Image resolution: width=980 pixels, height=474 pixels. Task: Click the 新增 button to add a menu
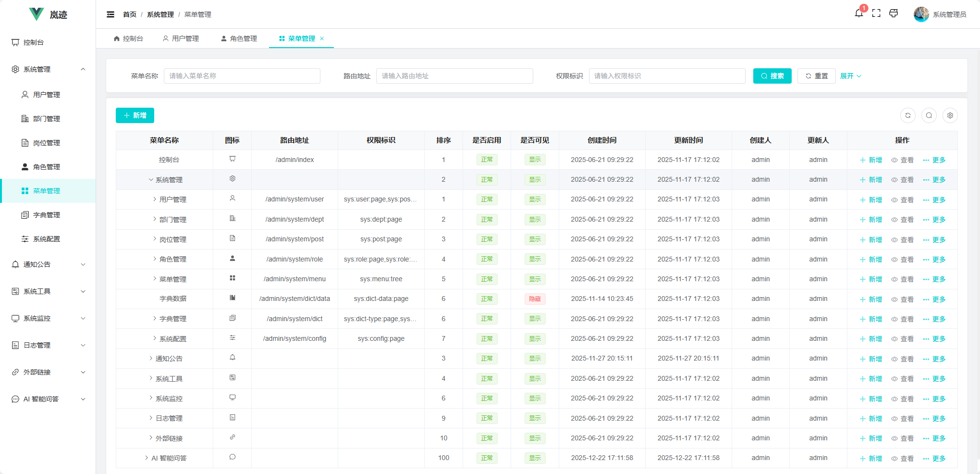click(x=135, y=115)
